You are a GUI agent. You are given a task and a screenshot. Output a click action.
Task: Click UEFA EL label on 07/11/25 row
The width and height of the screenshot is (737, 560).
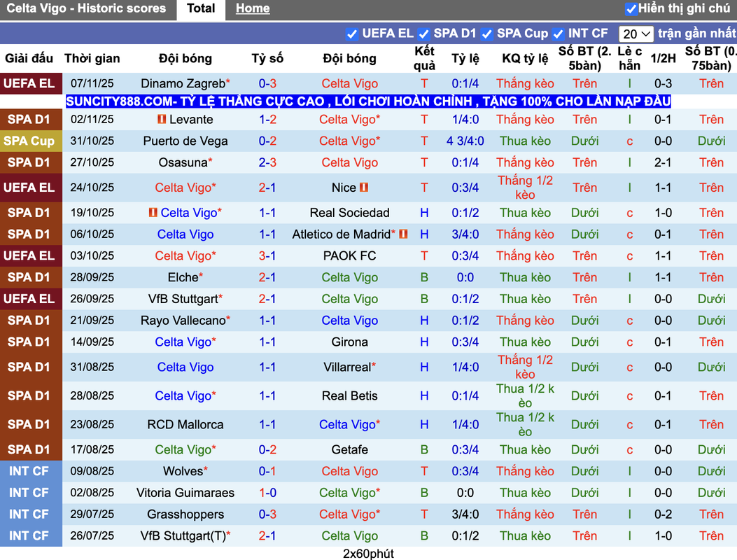click(x=29, y=84)
